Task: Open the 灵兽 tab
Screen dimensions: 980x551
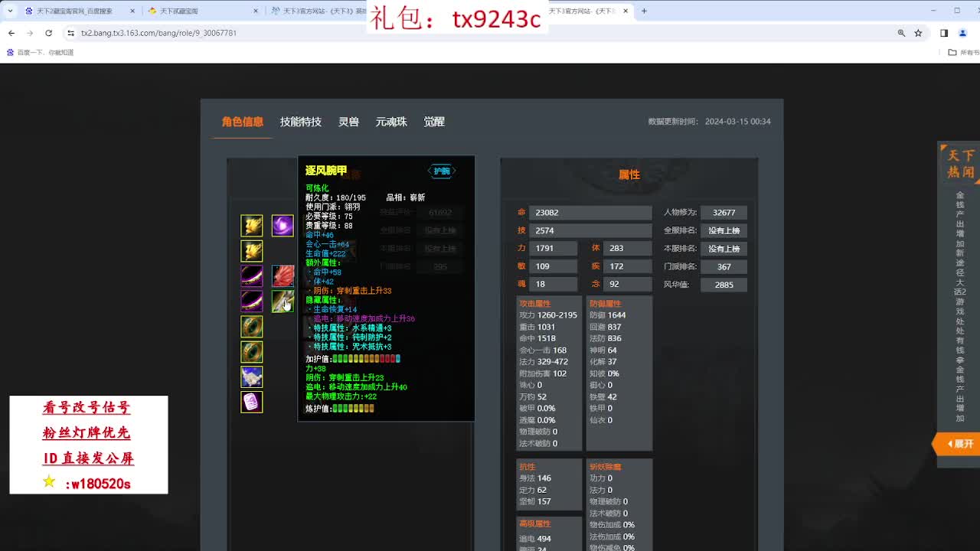Action: pyautogui.click(x=348, y=122)
